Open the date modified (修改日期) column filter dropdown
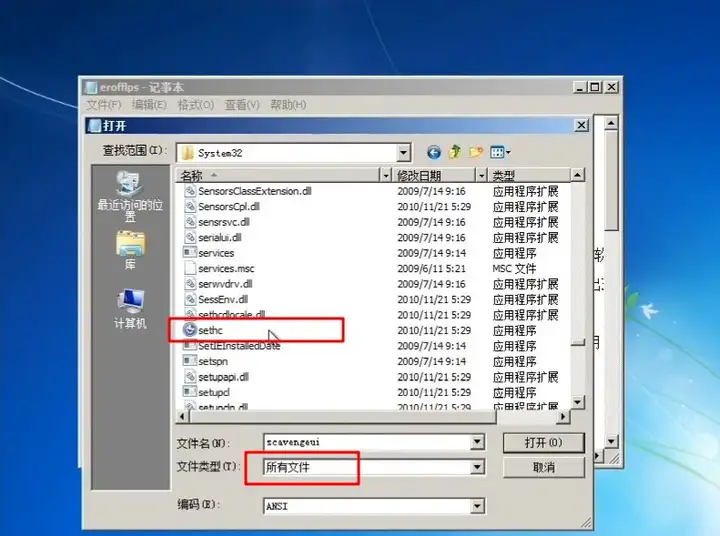 pos(481,175)
